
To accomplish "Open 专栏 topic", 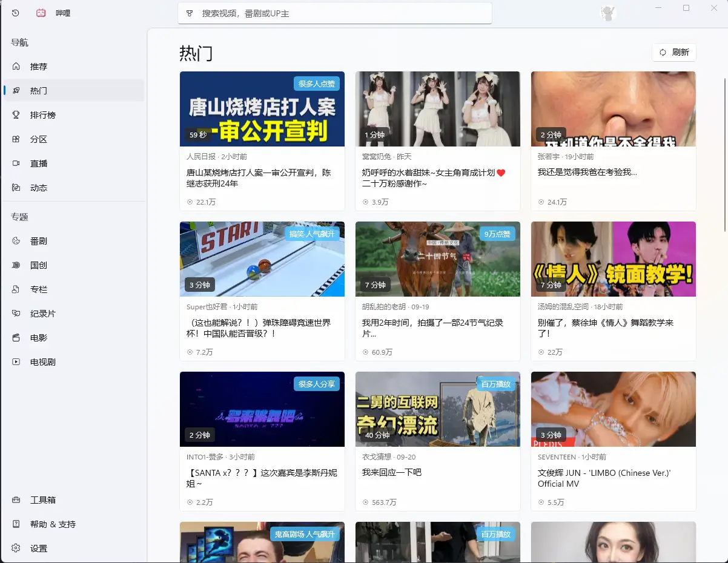I will tap(74, 289).
